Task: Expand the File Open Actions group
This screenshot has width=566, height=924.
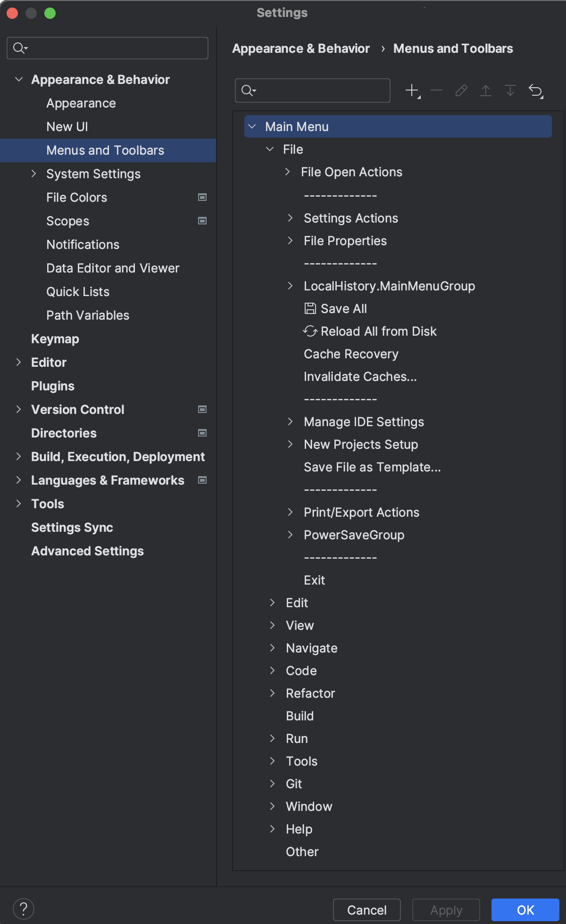Action: tap(288, 172)
